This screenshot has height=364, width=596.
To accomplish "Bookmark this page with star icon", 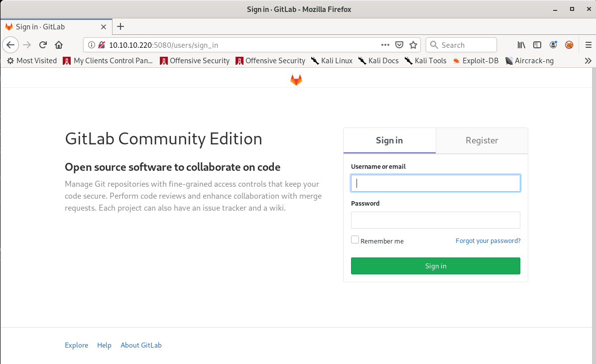I will [x=413, y=45].
